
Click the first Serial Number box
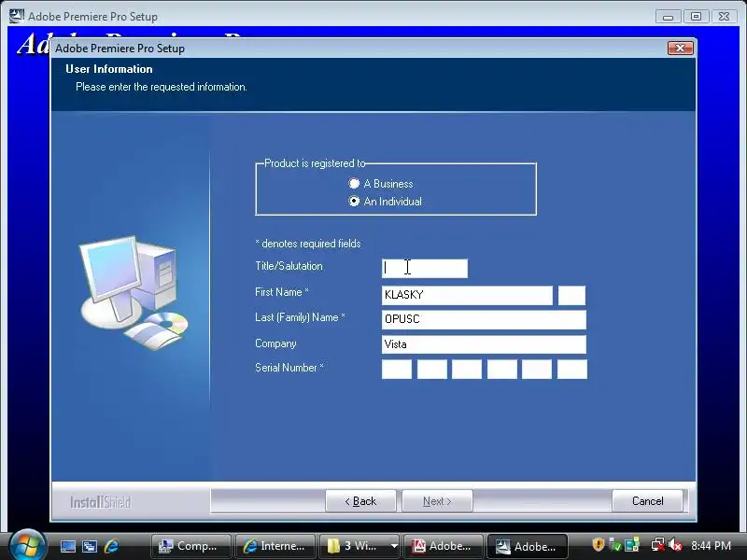click(x=397, y=369)
